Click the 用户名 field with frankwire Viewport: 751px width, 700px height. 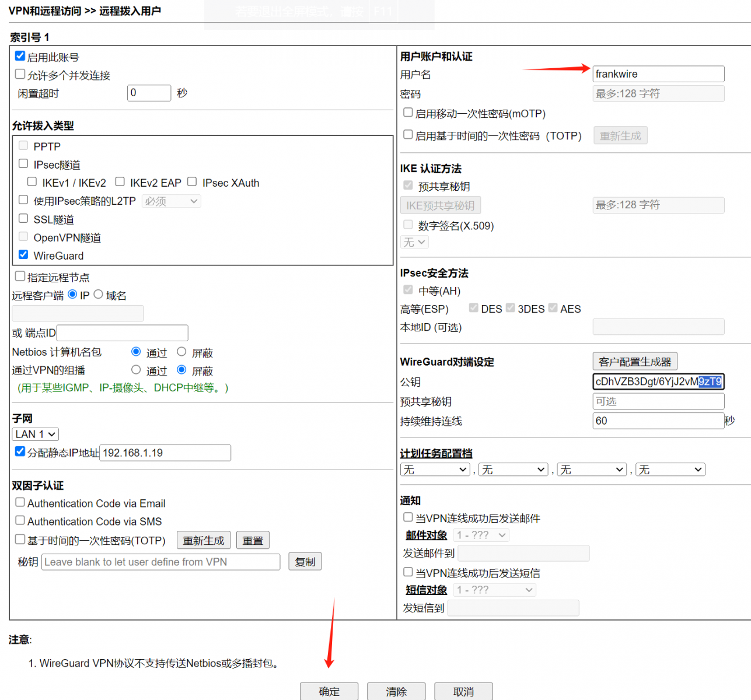click(659, 74)
